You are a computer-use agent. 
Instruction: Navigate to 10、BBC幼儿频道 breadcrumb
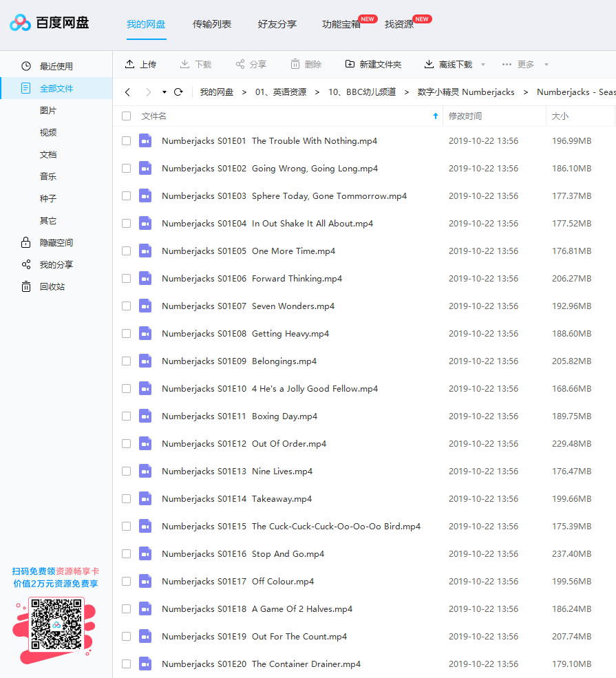click(x=362, y=92)
